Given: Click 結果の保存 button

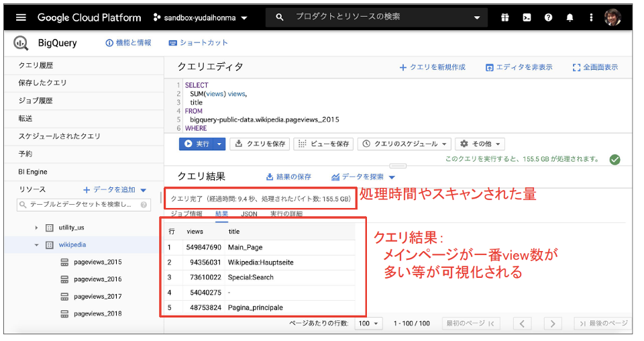Looking at the screenshot, I should pyautogui.click(x=288, y=177).
